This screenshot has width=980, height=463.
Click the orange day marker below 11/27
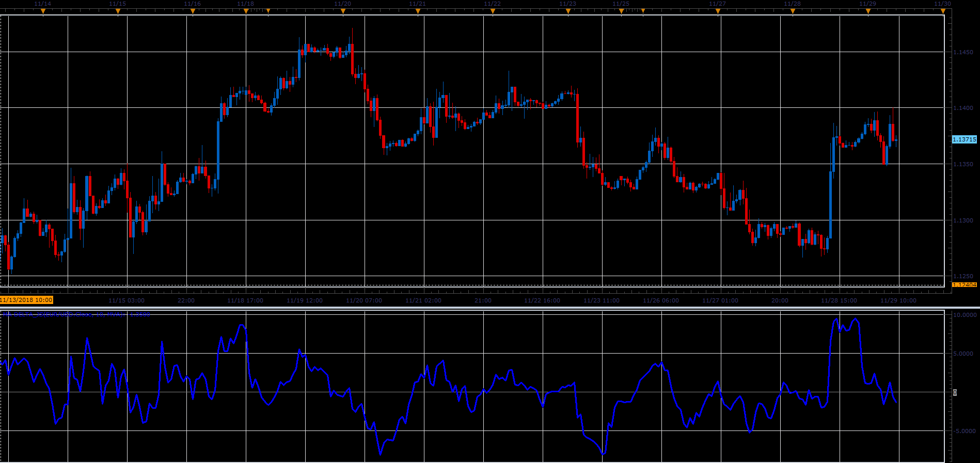[x=718, y=11]
